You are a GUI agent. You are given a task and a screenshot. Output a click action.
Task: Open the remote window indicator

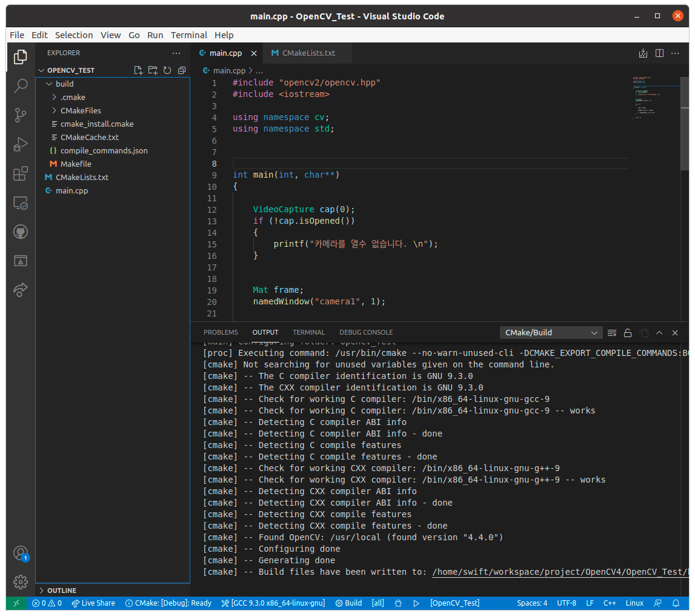click(16, 603)
